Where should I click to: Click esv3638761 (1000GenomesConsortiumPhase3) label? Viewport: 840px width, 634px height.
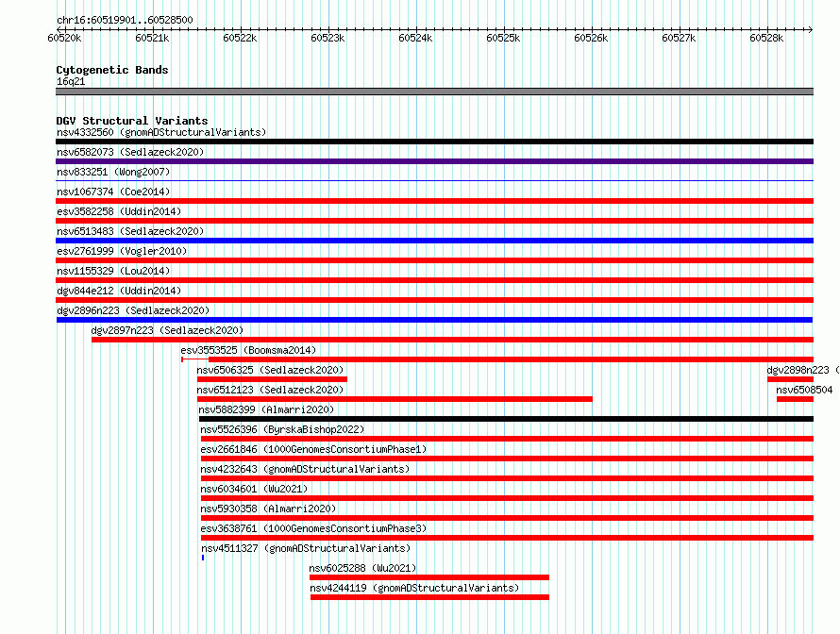[x=313, y=528]
